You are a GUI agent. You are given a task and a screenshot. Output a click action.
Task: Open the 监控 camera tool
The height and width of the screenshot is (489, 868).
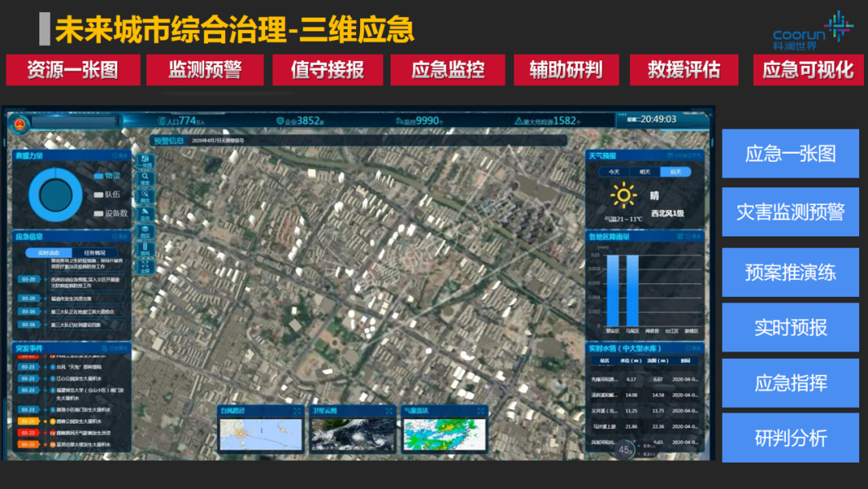(x=145, y=214)
